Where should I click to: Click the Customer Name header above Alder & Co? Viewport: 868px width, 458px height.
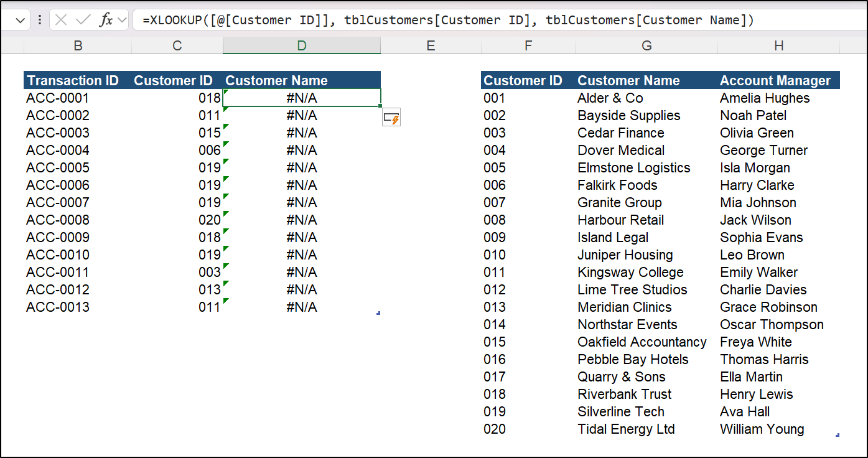click(x=646, y=80)
